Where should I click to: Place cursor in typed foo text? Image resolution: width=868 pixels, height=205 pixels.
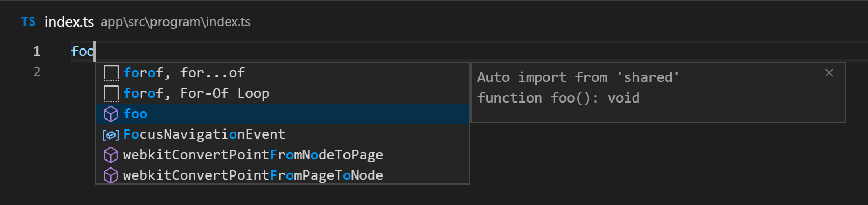click(x=82, y=51)
